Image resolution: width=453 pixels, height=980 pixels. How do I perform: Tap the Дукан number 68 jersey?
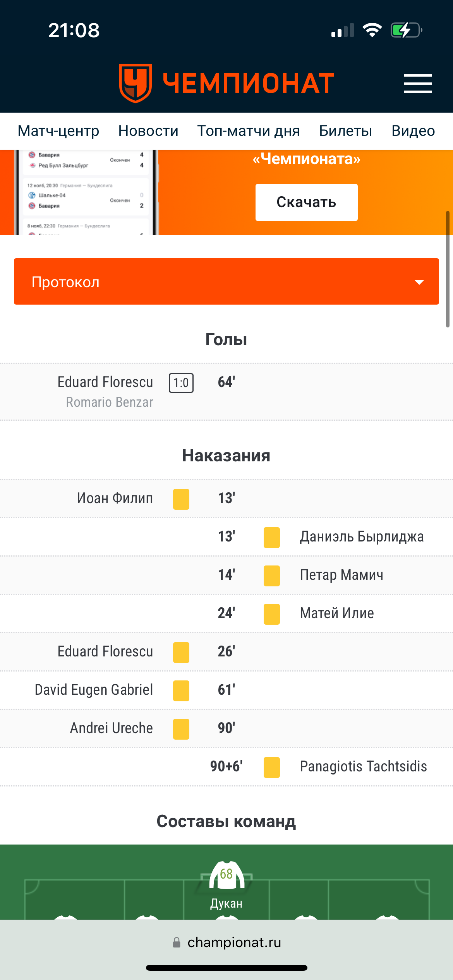(226, 875)
